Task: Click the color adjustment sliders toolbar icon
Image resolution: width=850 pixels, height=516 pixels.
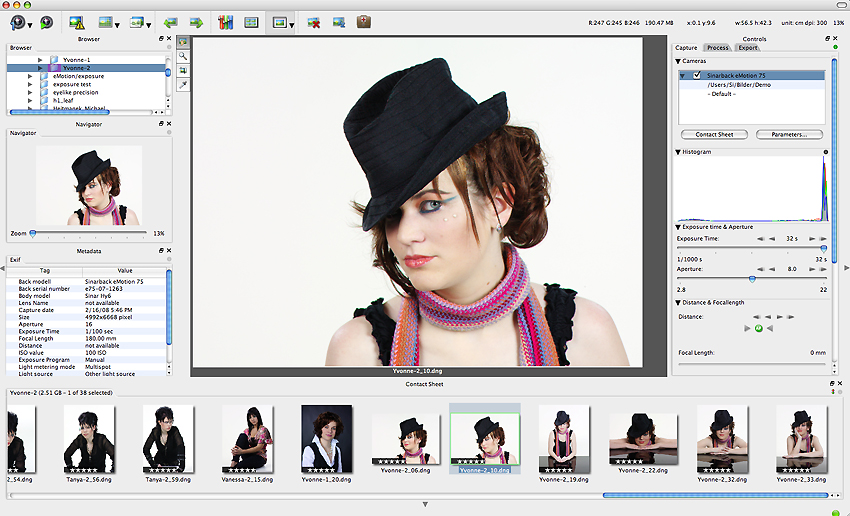Action: (225, 21)
